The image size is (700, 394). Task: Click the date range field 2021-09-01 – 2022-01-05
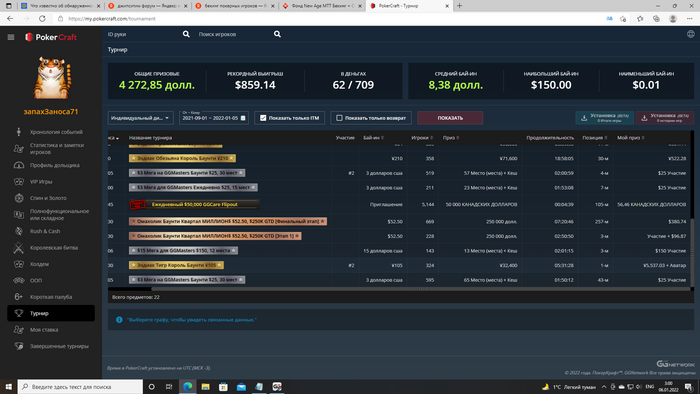[x=214, y=118]
